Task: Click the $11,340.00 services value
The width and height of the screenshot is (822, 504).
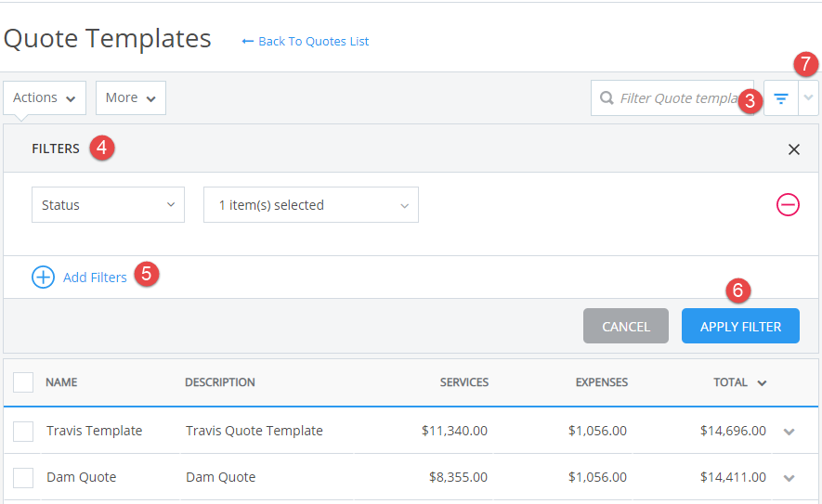Action: [x=454, y=431]
